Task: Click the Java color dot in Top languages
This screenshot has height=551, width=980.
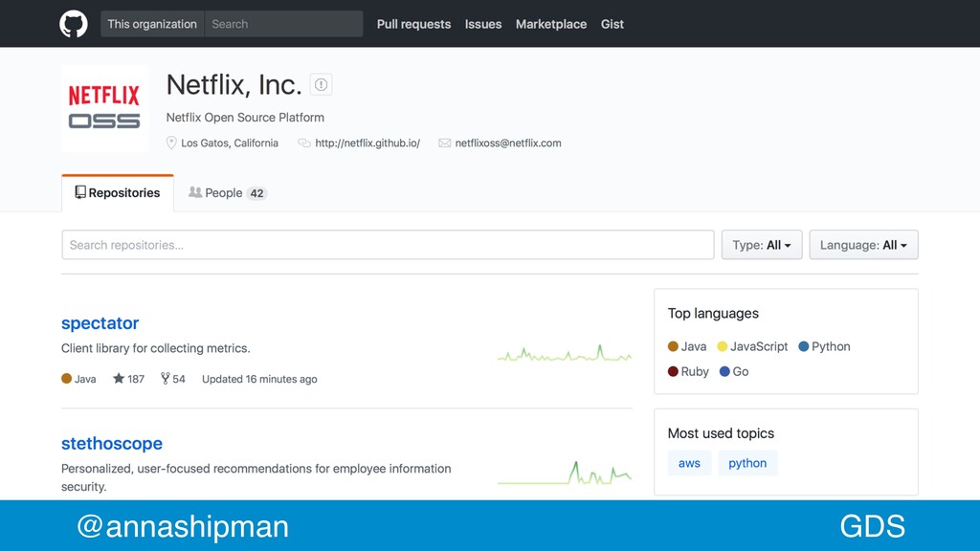Action: 673,346
